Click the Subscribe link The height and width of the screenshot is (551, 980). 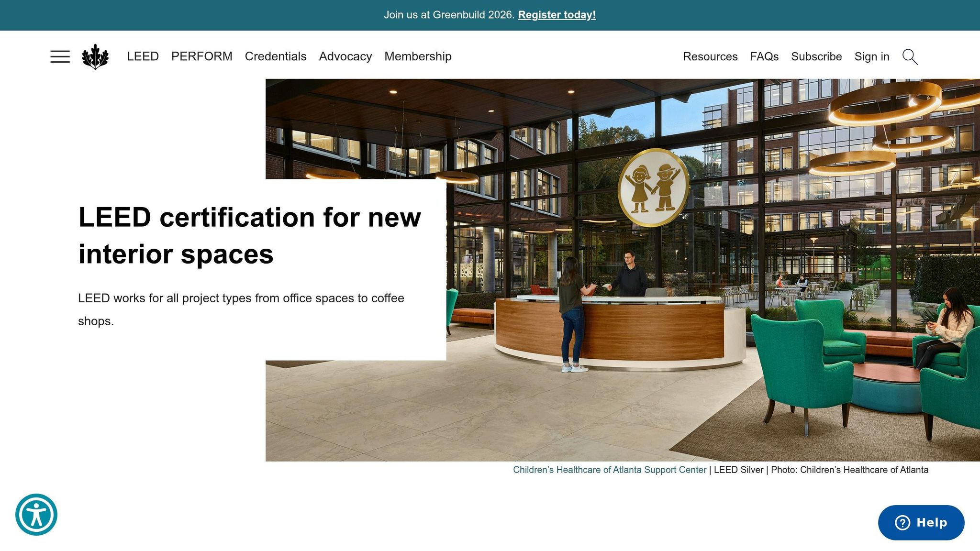coord(816,56)
